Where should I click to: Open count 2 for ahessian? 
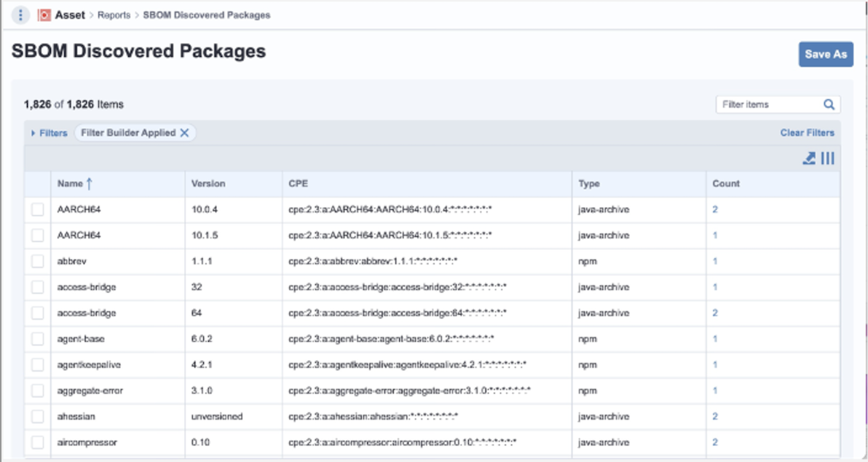715,416
